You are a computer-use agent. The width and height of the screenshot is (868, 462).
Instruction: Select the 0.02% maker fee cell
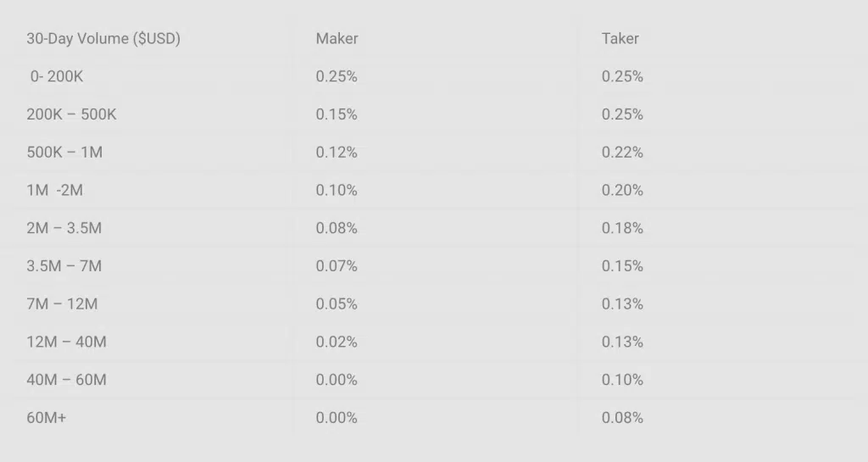click(x=337, y=342)
